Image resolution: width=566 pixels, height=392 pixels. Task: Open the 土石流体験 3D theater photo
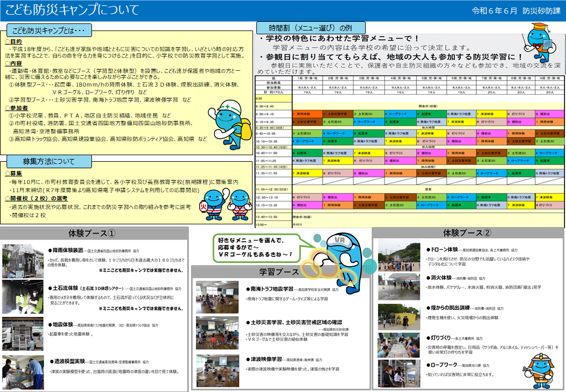coord(23,297)
